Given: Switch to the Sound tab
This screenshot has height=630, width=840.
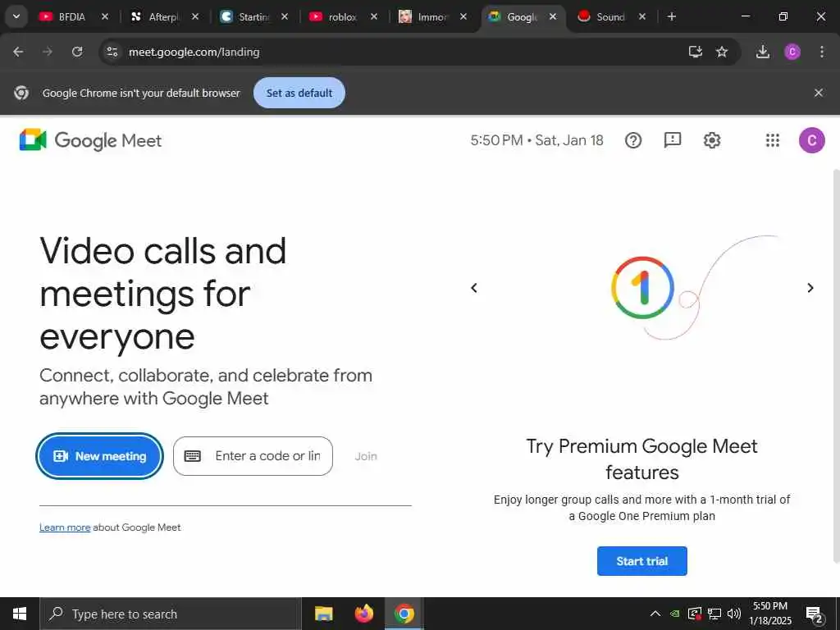Looking at the screenshot, I should 610,16.
